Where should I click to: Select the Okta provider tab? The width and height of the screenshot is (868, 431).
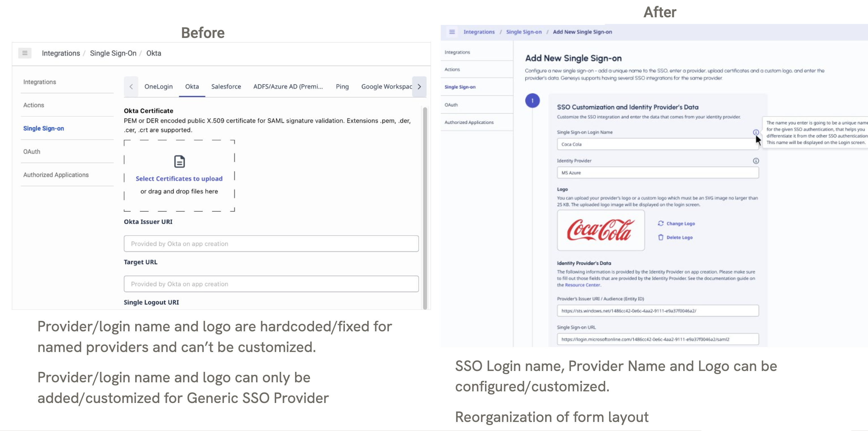coord(192,87)
